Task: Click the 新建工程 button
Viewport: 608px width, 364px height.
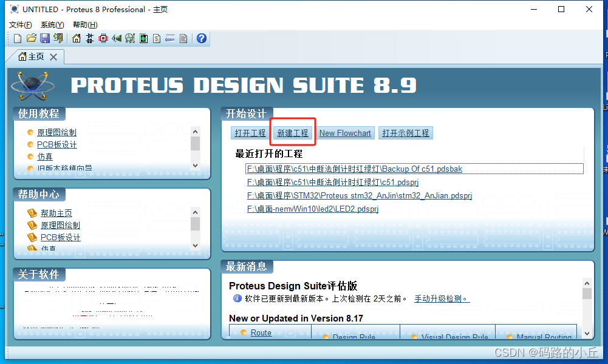Action: click(293, 133)
